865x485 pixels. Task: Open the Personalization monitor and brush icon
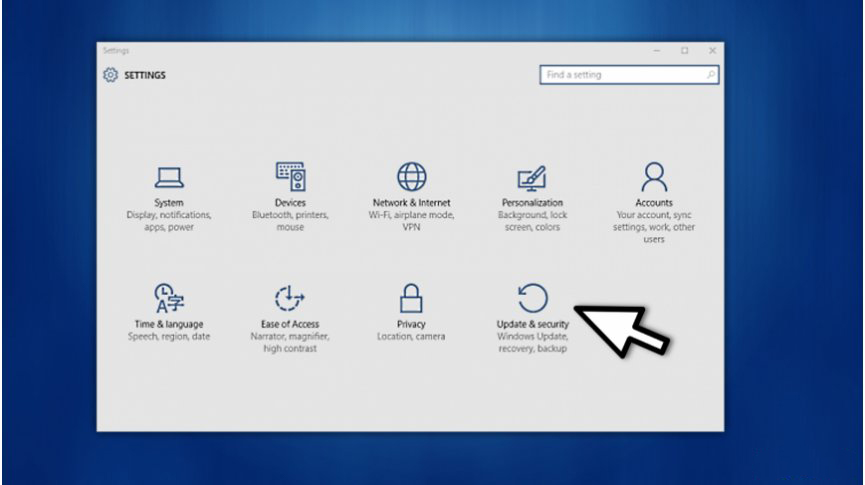[532, 178]
